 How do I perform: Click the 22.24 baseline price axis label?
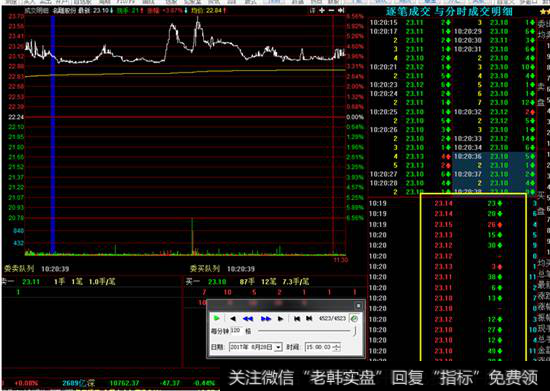16,117
